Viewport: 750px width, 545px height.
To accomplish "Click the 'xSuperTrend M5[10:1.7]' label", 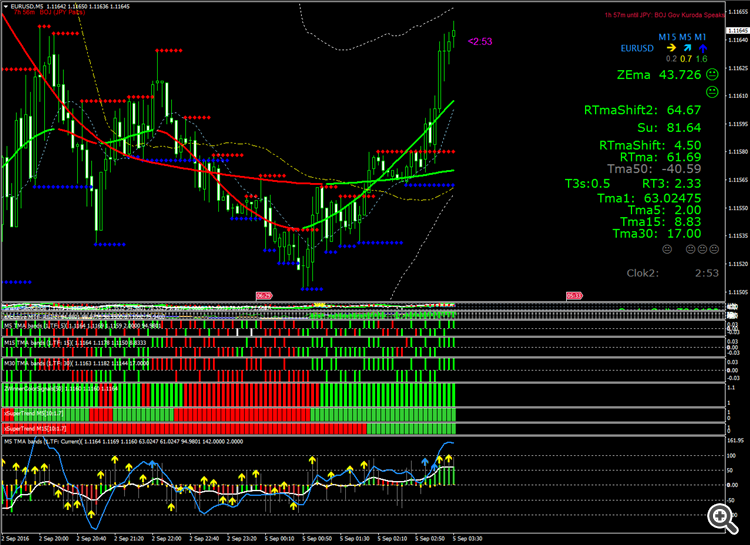I will click(x=33, y=413).
